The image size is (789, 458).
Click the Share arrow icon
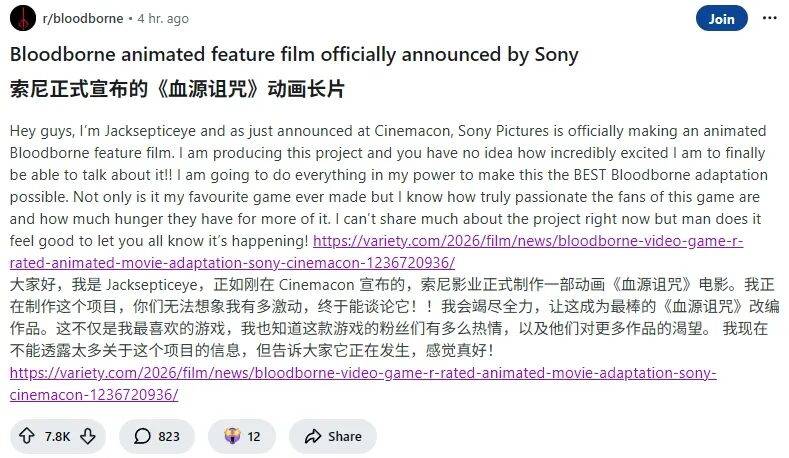coord(312,436)
